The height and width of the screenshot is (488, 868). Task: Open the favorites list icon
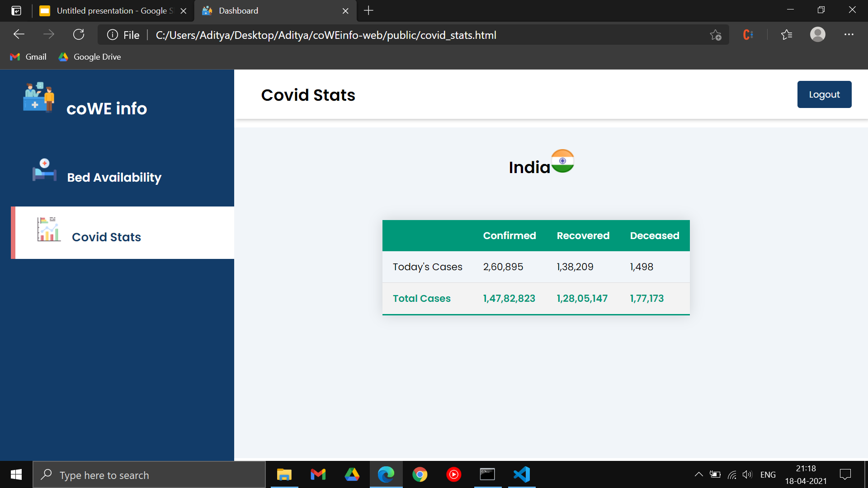pyautogui.click(x=787, y=35)
